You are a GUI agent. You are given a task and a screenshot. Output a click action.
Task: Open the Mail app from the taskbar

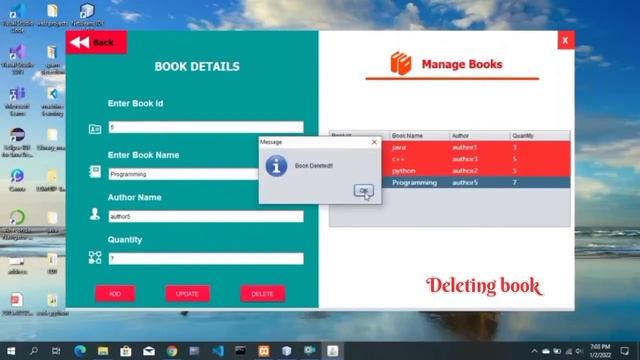149,351
